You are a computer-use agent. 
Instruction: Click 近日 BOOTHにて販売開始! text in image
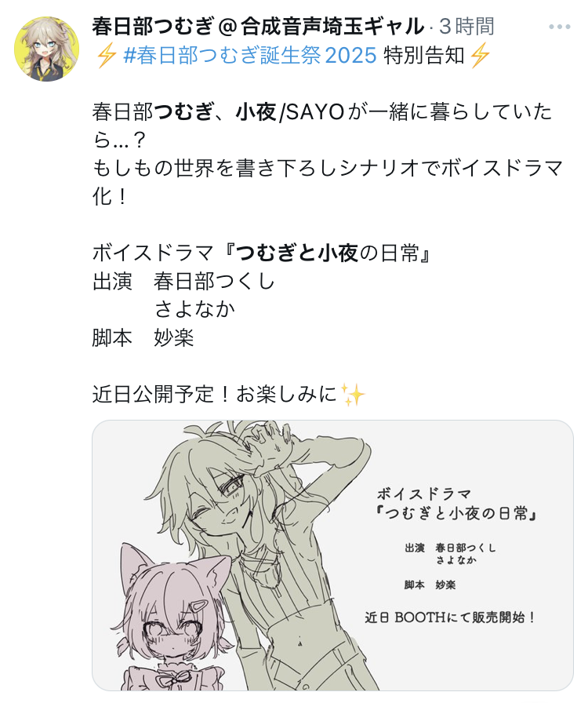[x=451, y=617]
